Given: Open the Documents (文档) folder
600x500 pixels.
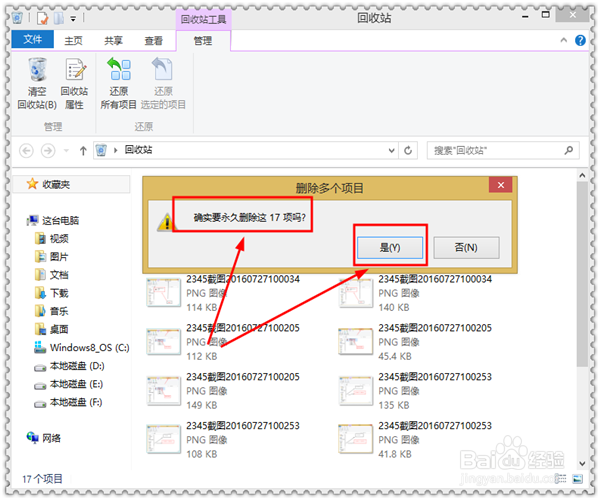Looking at the screenshot, I should 51,275.
